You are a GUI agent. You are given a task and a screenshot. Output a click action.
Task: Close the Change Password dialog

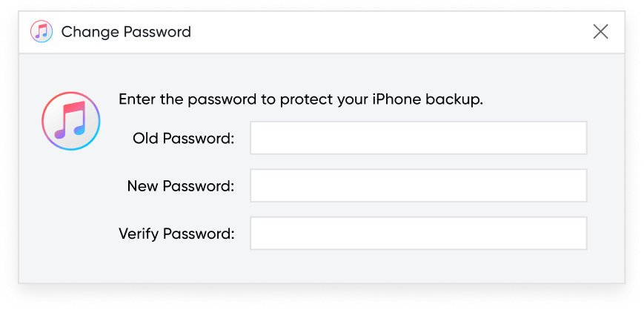[x=600, y=32]
